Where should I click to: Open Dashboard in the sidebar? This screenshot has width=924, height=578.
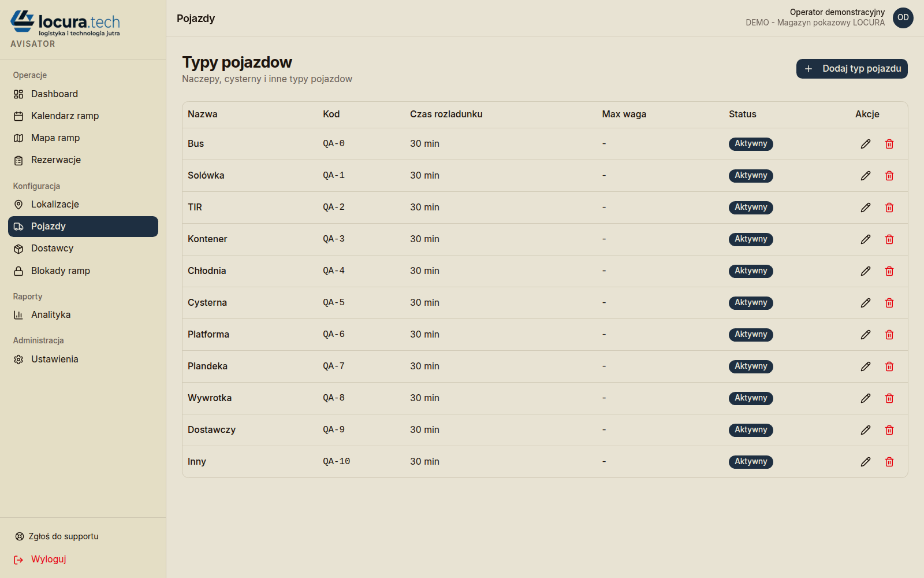pyautogui.click(x=83, y=94)
